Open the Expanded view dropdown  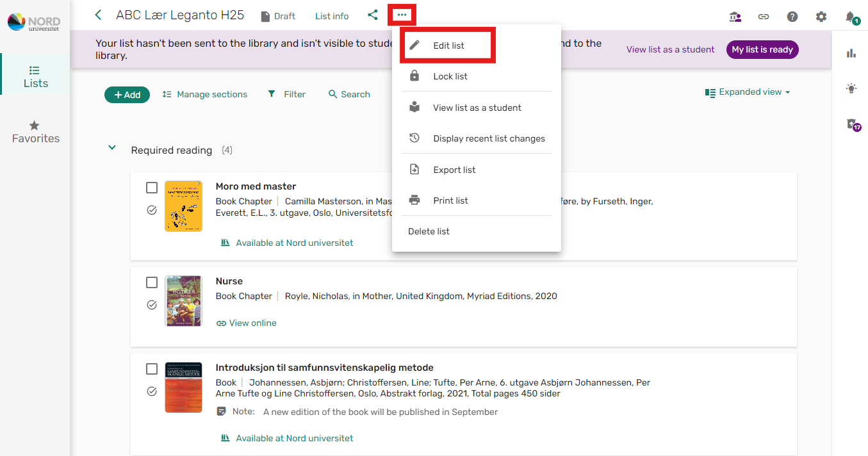748,92
